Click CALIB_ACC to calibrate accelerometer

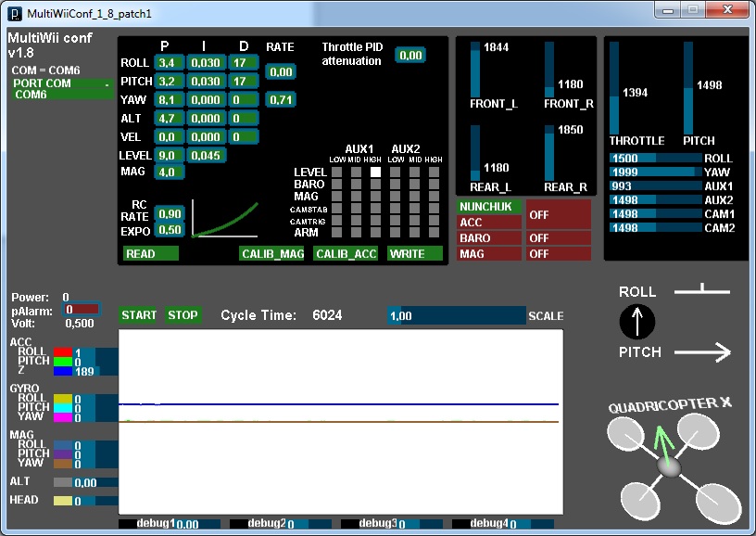pos(346,253)
